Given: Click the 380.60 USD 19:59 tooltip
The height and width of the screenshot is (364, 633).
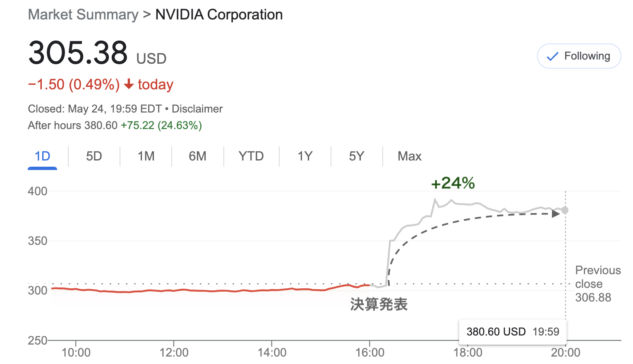Looking at the screenshot, I should (x=513, y=332).
